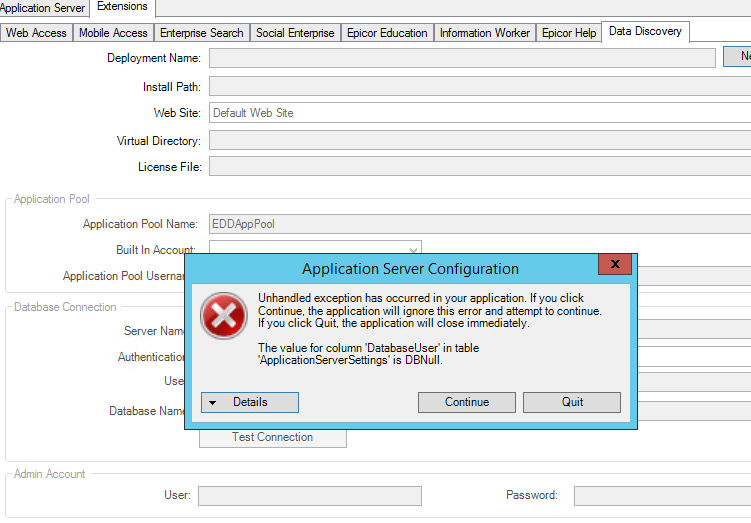Click Quit in the error dialog
751x523 pixels.
point(572,402)
